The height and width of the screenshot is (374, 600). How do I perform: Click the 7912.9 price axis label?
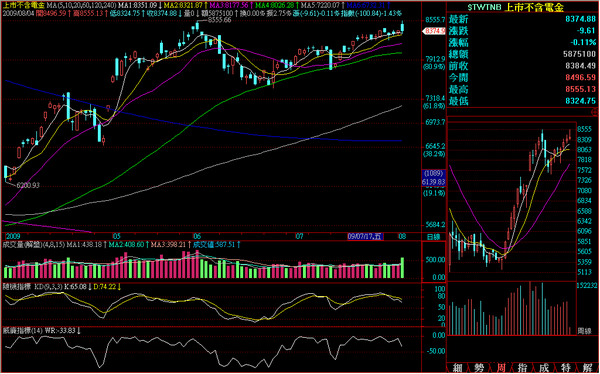434,59
